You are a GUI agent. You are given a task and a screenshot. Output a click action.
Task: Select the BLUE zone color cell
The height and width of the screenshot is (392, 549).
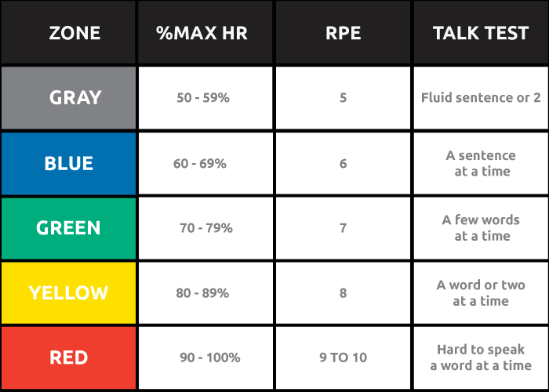pyautogui.click(x=68, y=163)
